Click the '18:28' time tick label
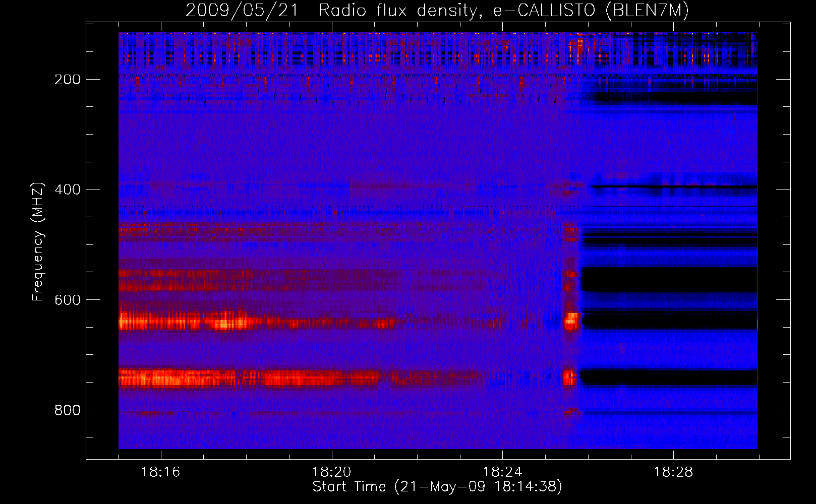This screenshot has width=816, height=504. click(x=673, y=472)
